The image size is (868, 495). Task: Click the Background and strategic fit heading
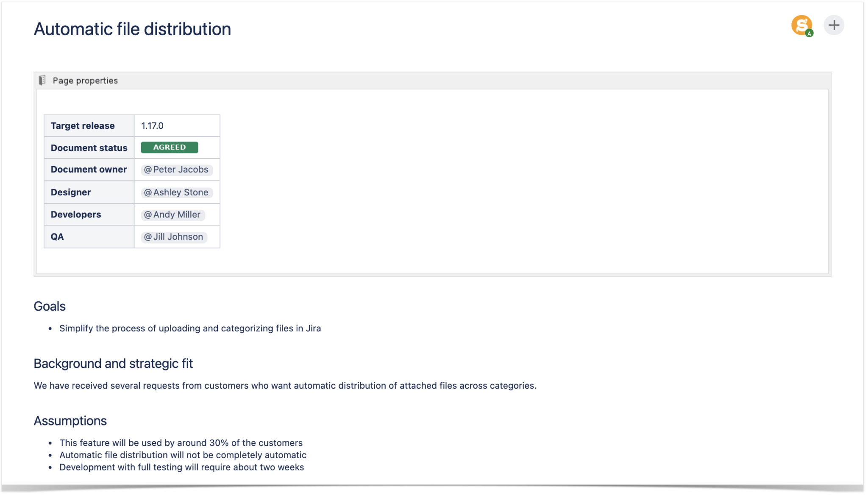coord(113,363)
